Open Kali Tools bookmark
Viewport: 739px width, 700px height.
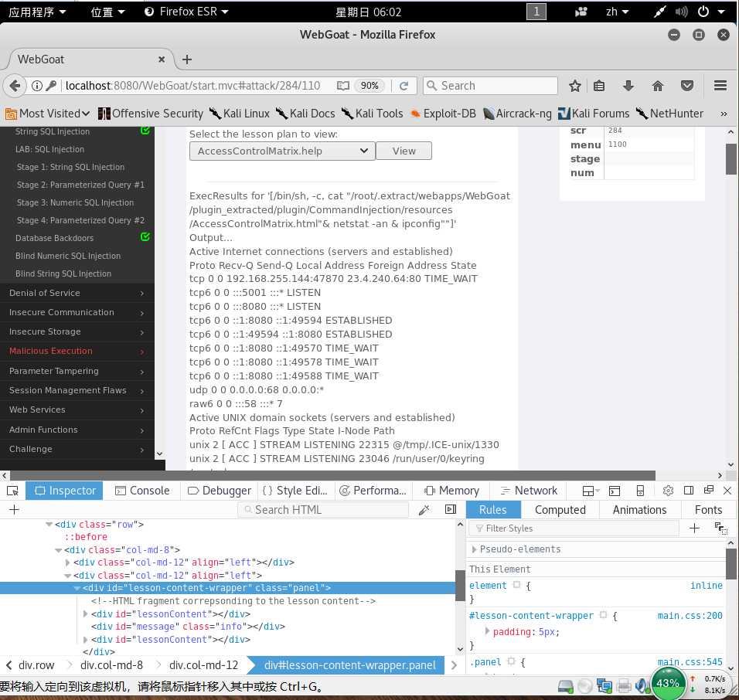[x=373, y=114]
